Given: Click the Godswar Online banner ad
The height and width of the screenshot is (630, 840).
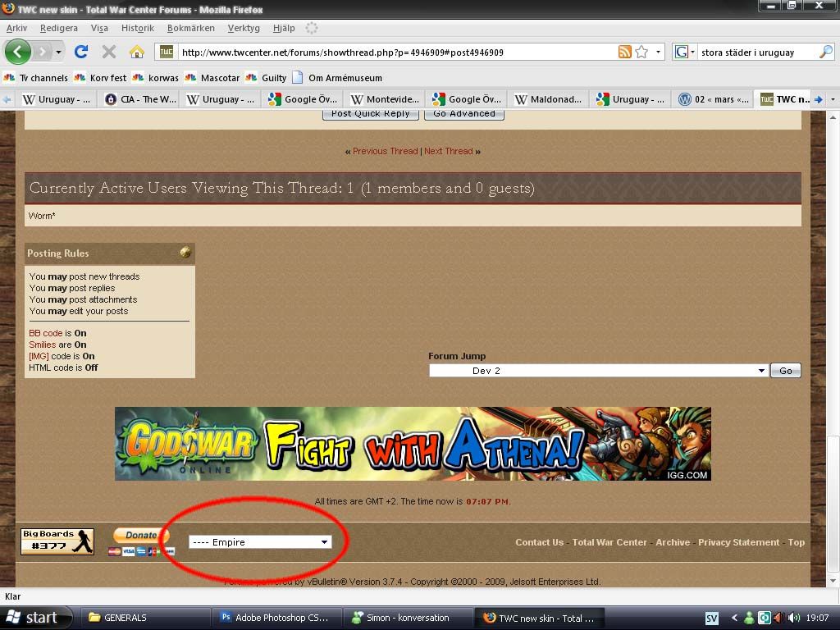Looking at the screenshot, I should tap(413, 444).
